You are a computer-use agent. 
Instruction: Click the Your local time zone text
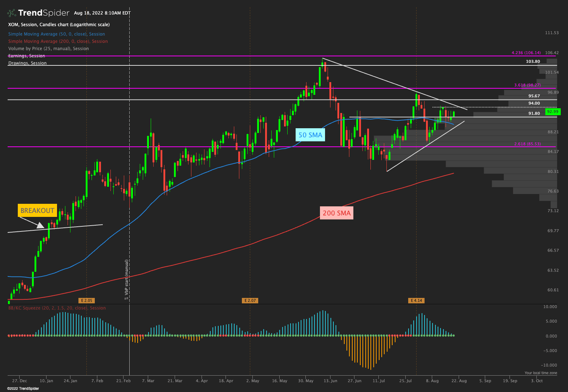[x=540, y=373]
